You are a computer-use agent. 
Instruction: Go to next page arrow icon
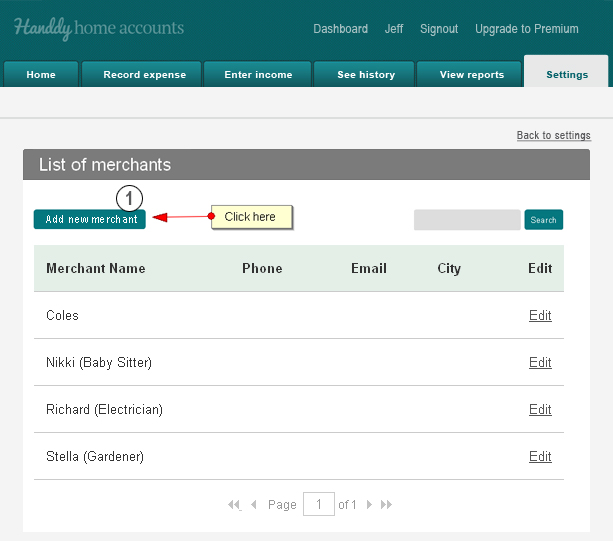tap(369, 505)
